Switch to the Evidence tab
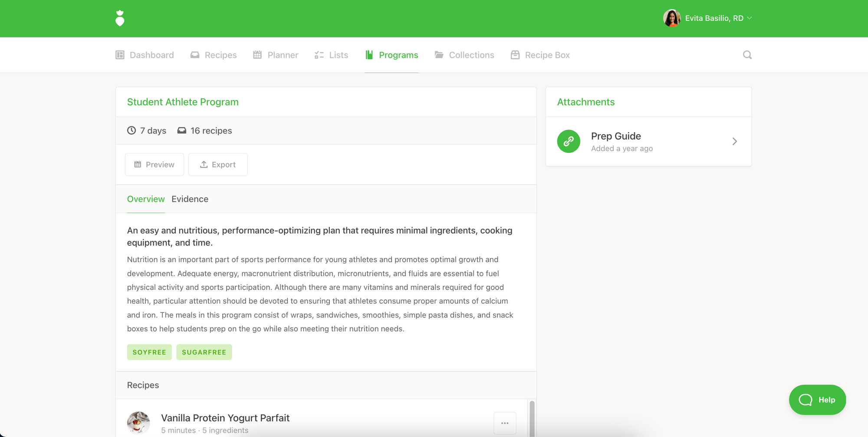 190,199
